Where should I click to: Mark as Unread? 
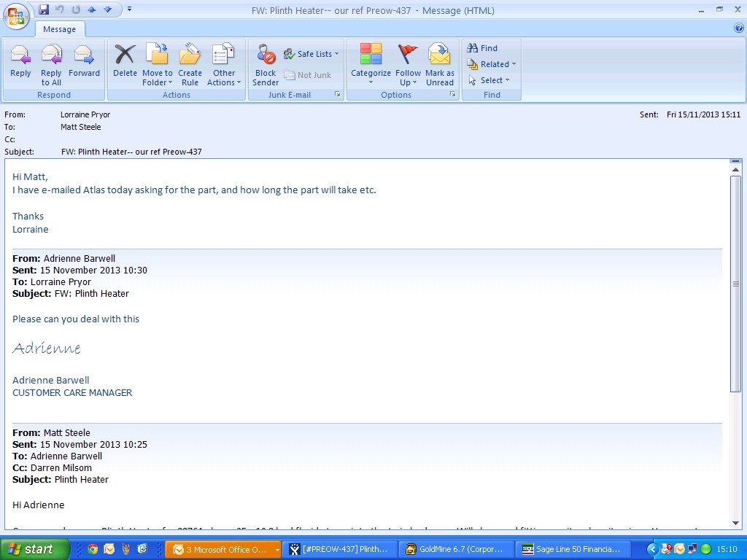(440, 65)
